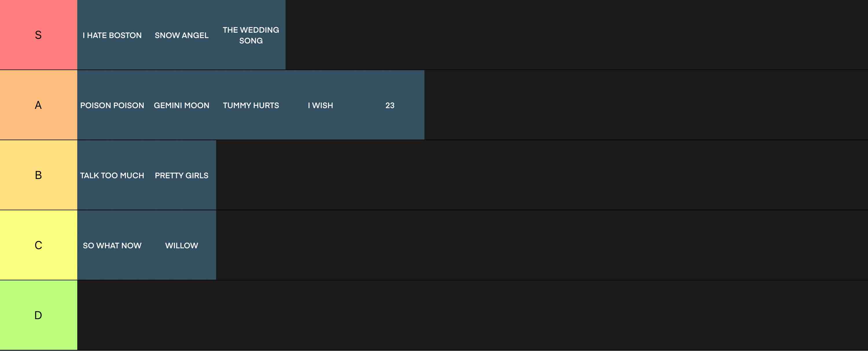Select the POISON POISON tile
The height and width of the screenshot is (351, 868).
[x=112, y=105]
